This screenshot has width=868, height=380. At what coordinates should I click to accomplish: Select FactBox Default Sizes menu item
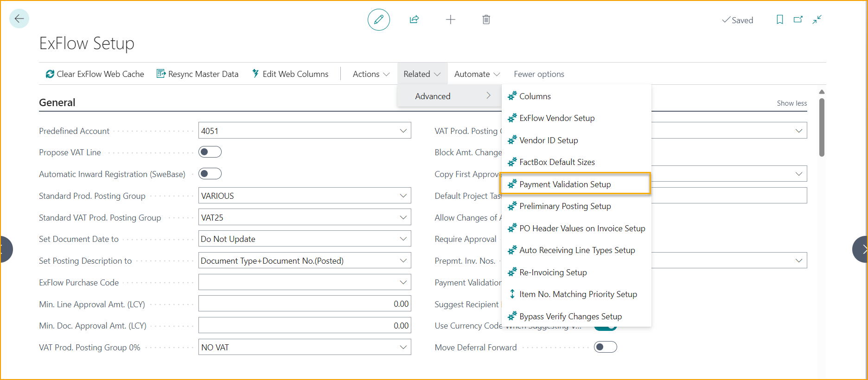pyautogui.click(x=576, y=162)
